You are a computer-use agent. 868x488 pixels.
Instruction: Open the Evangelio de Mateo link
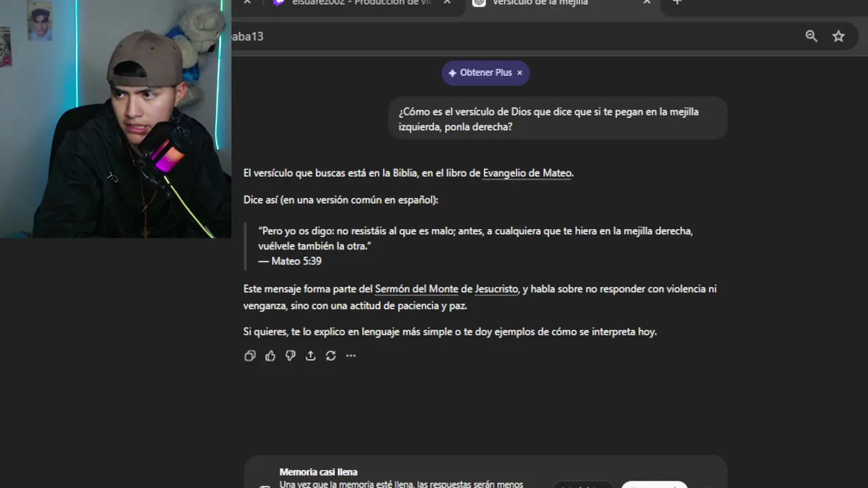click(527, 174)
